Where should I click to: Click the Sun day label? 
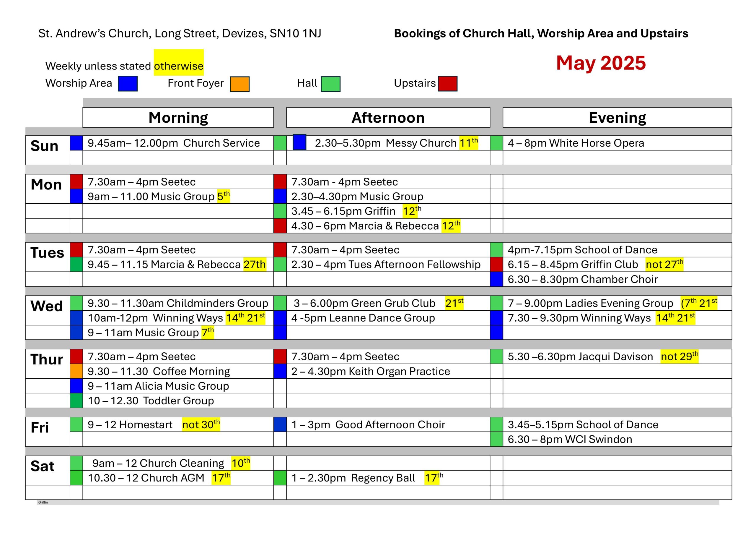click(x=45, y=146)
